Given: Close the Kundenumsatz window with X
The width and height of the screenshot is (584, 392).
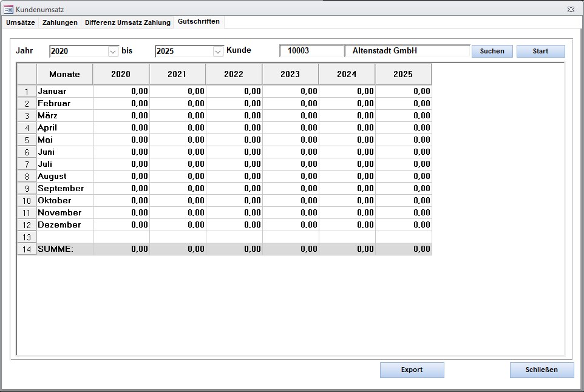Looking at the screenshot, I should tap(571, 9).
